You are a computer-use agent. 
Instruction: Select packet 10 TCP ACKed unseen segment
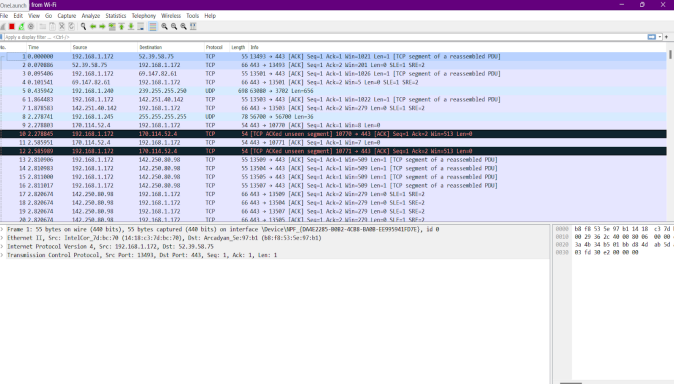pyautogui.click(x=333, y=134)
